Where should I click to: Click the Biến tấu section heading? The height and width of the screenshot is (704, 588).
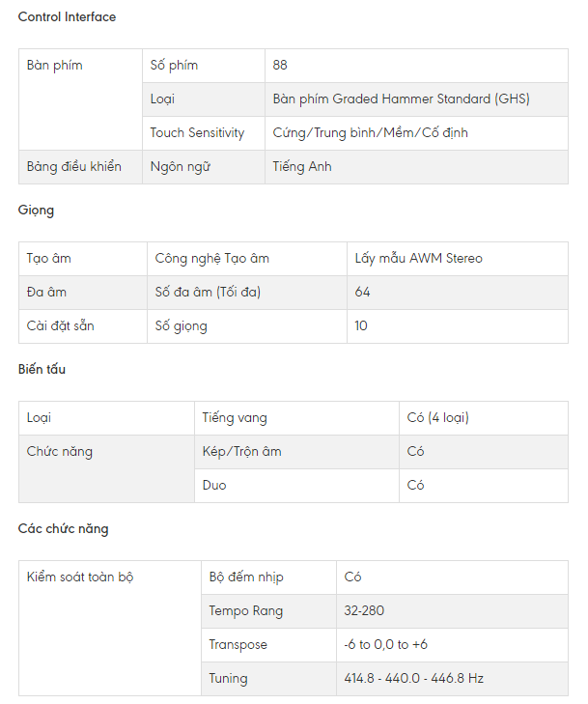pos(42,370)
